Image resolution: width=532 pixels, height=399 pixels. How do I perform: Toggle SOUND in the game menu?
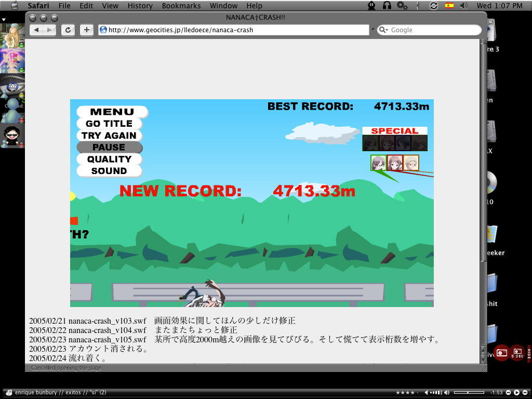point(109,171)
